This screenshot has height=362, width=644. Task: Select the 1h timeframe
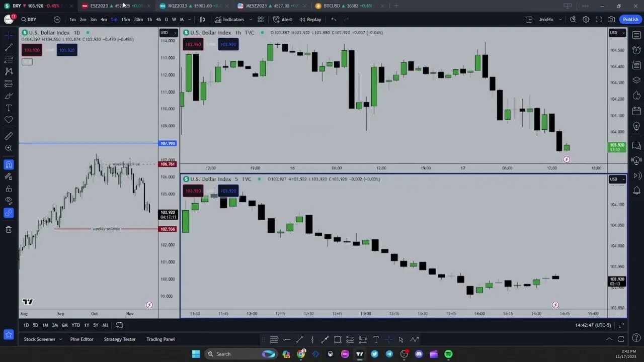(x=149, y=20)
